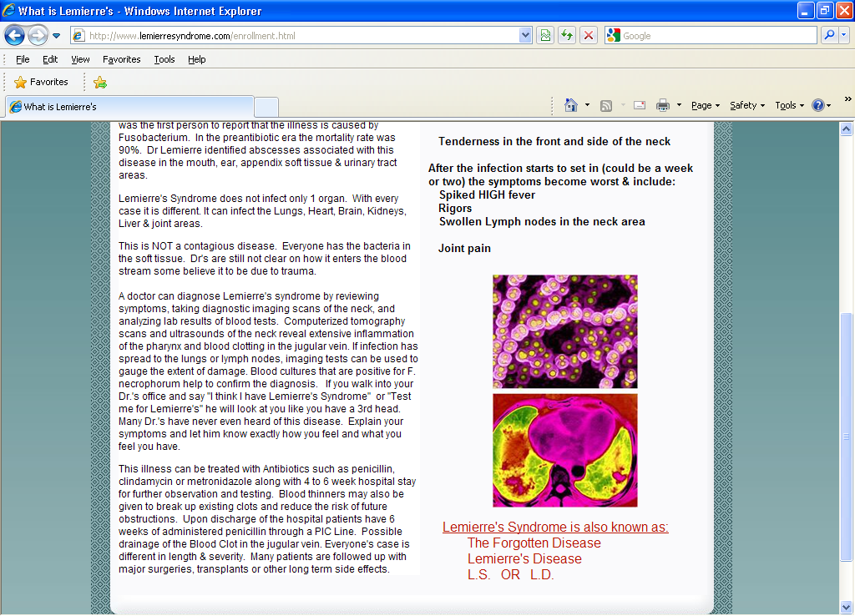Expand the address bar URL dropdown
This screenshot has height=616, width=855.
(x=524, y=36)
